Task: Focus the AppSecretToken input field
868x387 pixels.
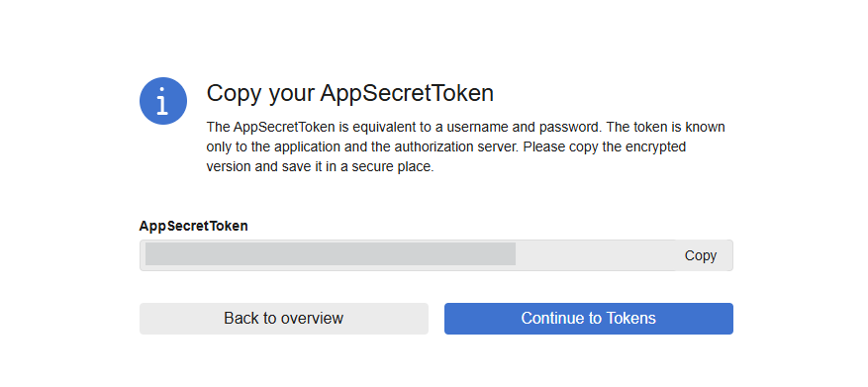Action: pos(408,255)
